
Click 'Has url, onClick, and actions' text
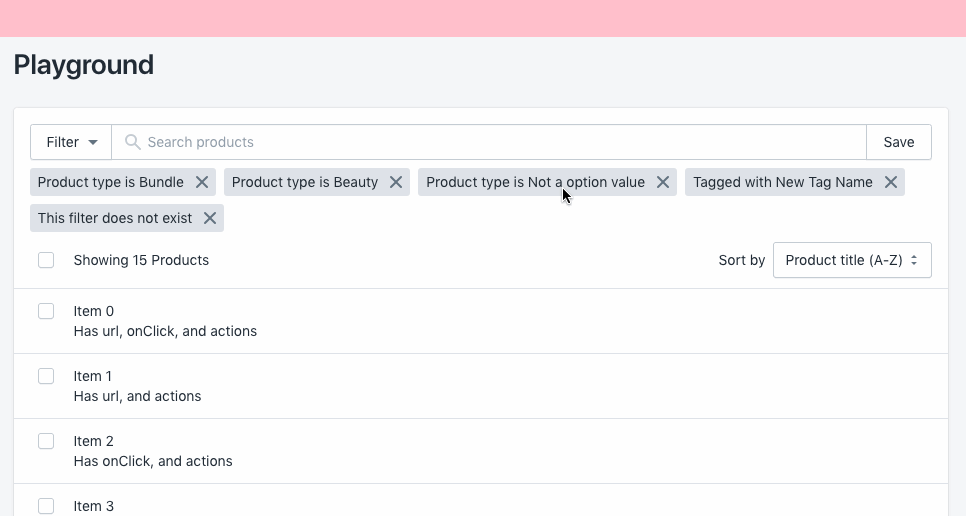click(x=165, y=331)
